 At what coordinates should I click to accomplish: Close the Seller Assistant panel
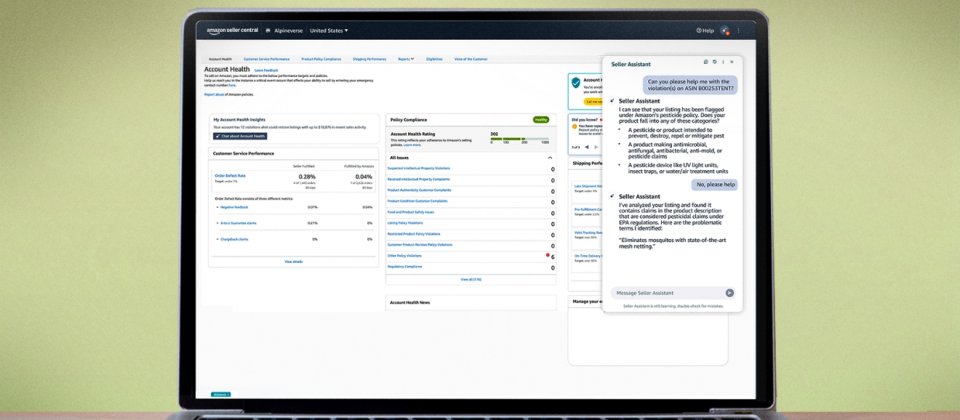click(734, 63)
